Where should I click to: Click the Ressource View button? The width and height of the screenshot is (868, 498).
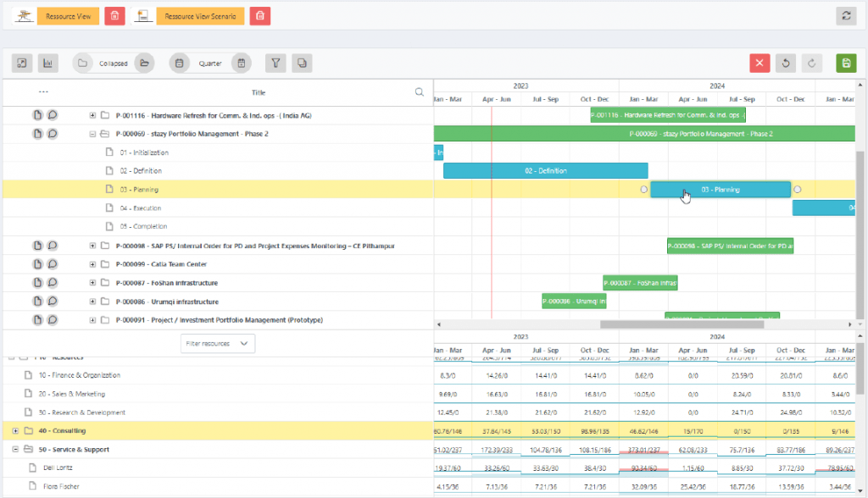point(68,15)
